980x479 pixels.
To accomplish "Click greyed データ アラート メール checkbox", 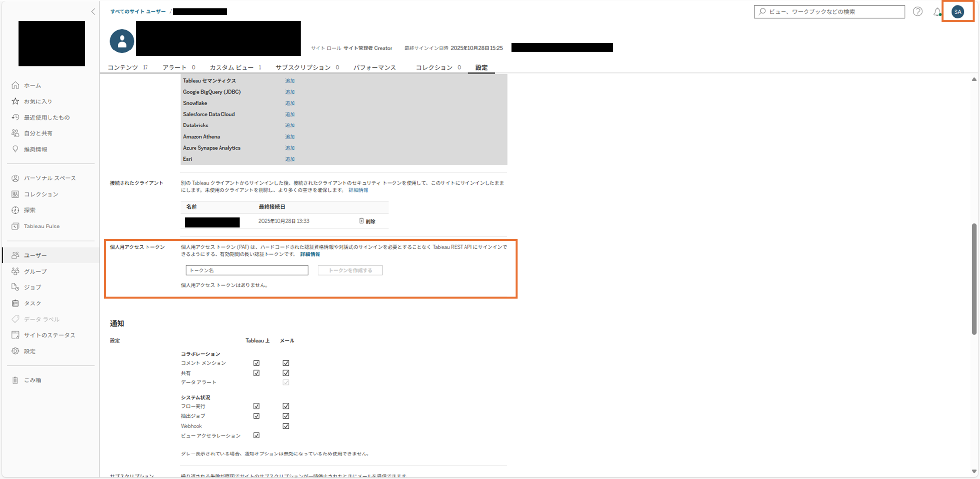I will 286,382.
